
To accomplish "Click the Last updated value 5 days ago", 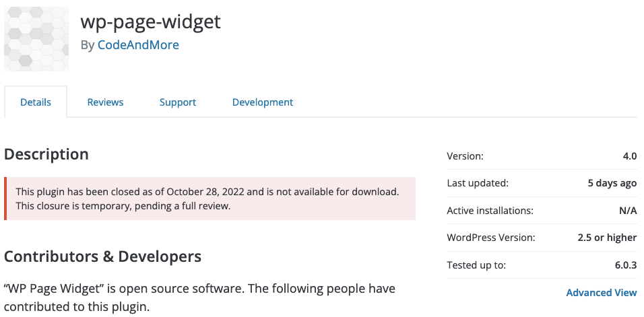I will 612,183.
